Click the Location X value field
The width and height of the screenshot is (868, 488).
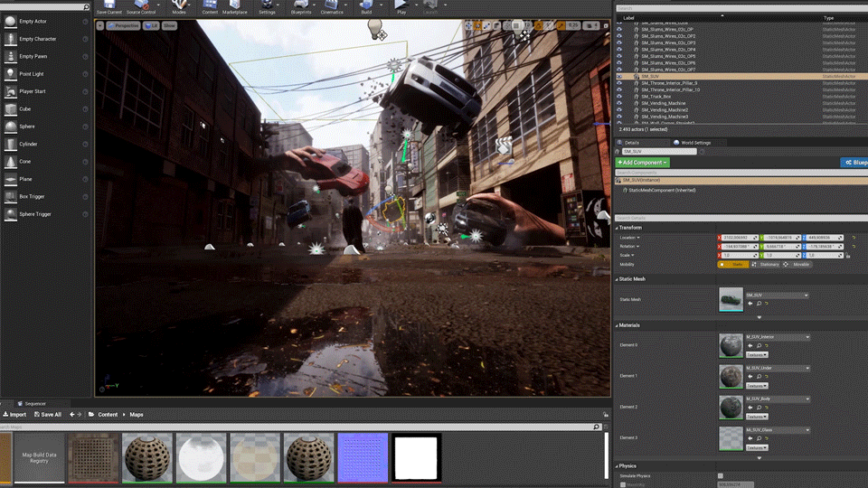(738, 237)
